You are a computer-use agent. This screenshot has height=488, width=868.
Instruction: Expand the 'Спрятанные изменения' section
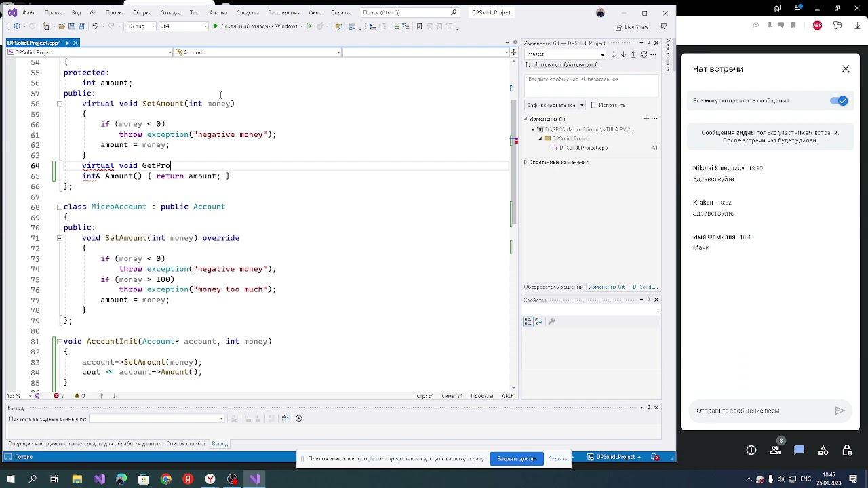click(526, 163)
